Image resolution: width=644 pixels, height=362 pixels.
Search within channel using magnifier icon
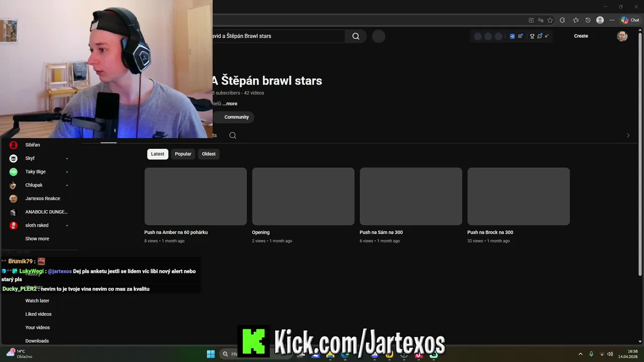coord(232,135)
